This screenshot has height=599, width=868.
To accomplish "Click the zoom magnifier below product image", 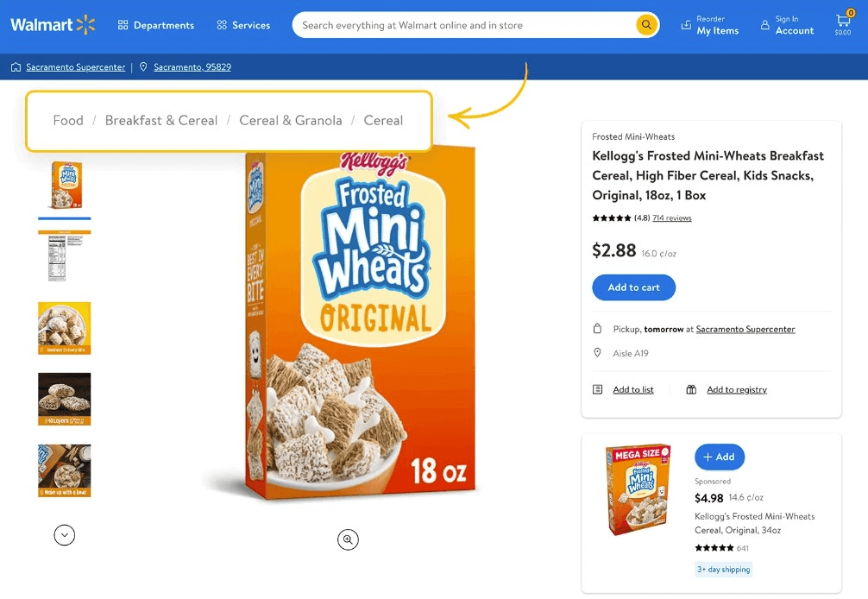I will (x=349, y=539).
